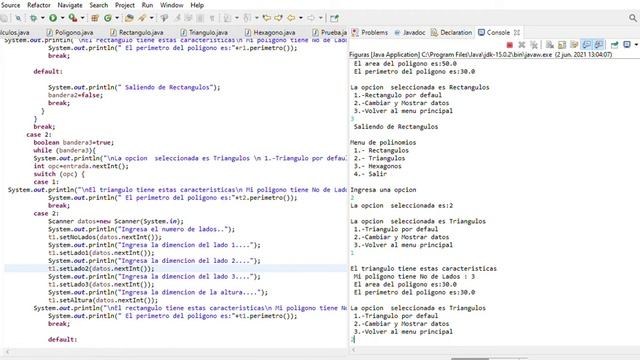The width and height of the screenshot is (640, 360).
Task: Expand the external tools dropdown arrow
Action: point(82,18)
